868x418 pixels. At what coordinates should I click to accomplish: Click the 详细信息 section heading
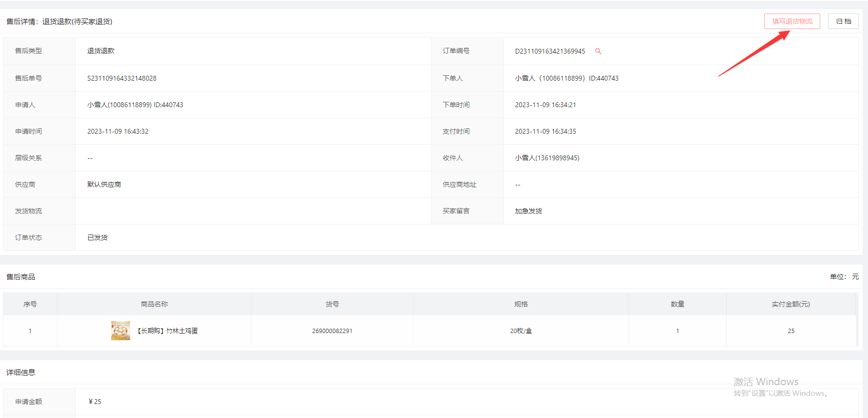tap(21, 372)
